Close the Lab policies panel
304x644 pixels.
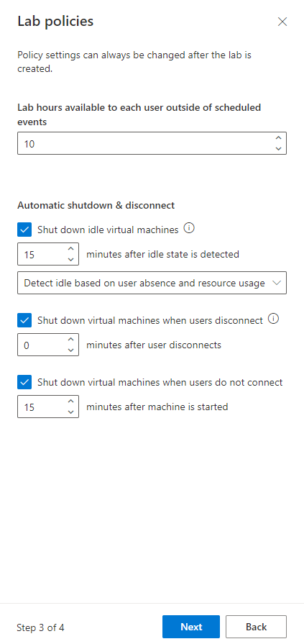coord(282,22)
